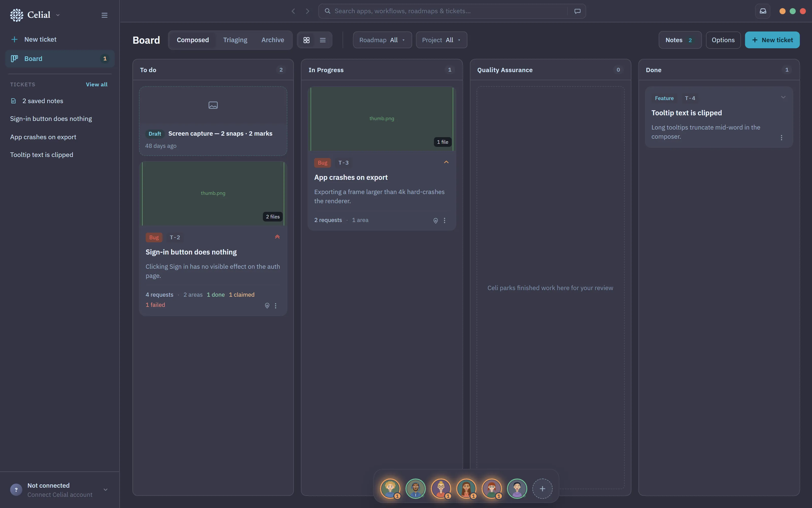Click the 2 files badge
812x508 pixels.
(x=273, y=217)
